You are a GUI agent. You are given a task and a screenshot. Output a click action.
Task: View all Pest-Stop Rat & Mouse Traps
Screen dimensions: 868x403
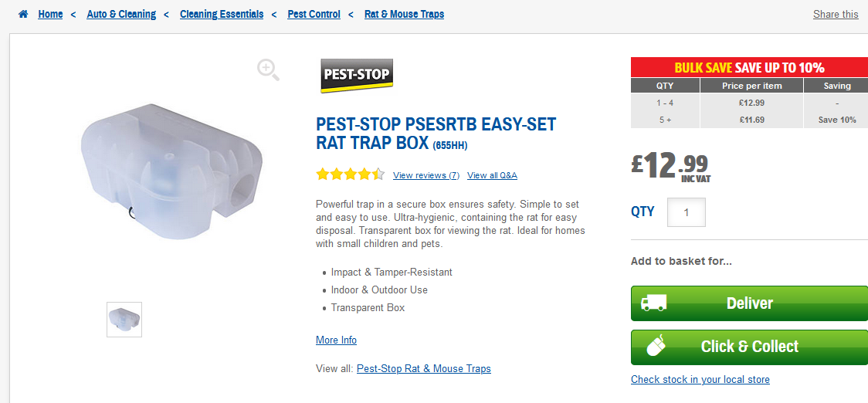pos(424,368)
